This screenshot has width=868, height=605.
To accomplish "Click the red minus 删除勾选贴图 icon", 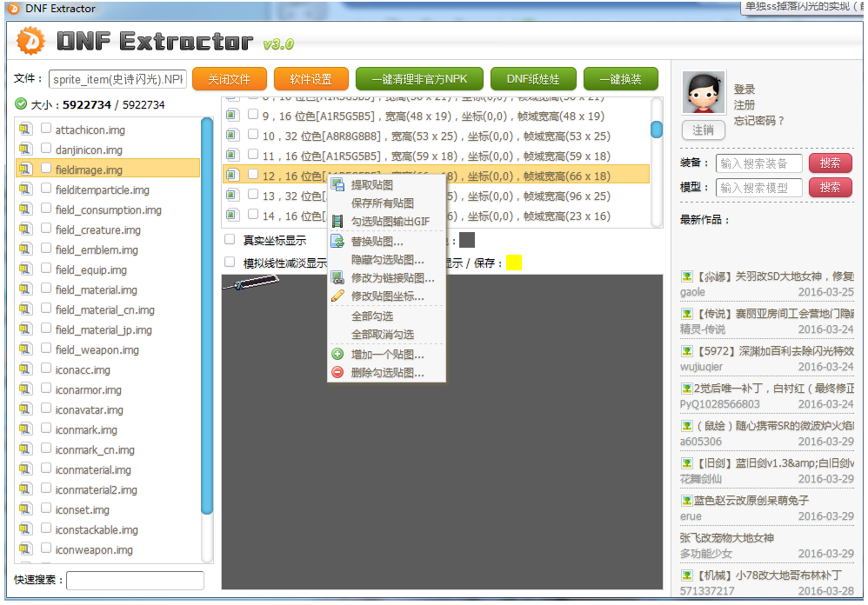I will (x=337, y=373).
